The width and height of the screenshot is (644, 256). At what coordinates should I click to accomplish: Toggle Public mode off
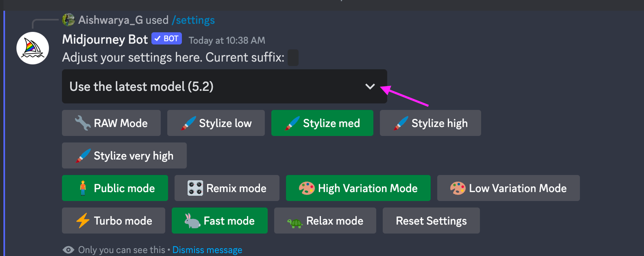click(x=115, y=188)
